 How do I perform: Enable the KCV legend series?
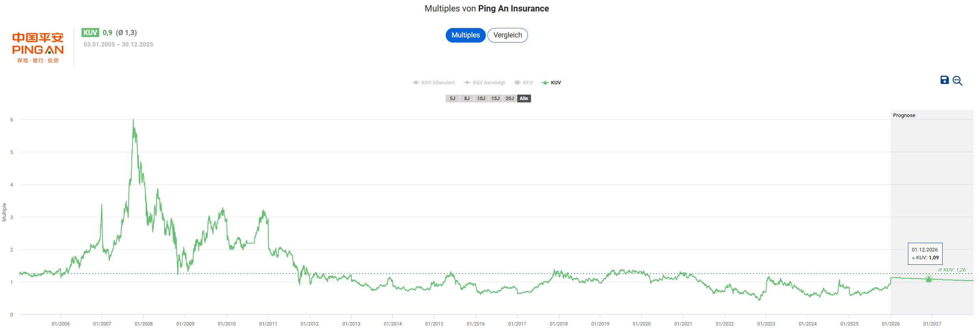pyautogui.click(x=523, y=83)
